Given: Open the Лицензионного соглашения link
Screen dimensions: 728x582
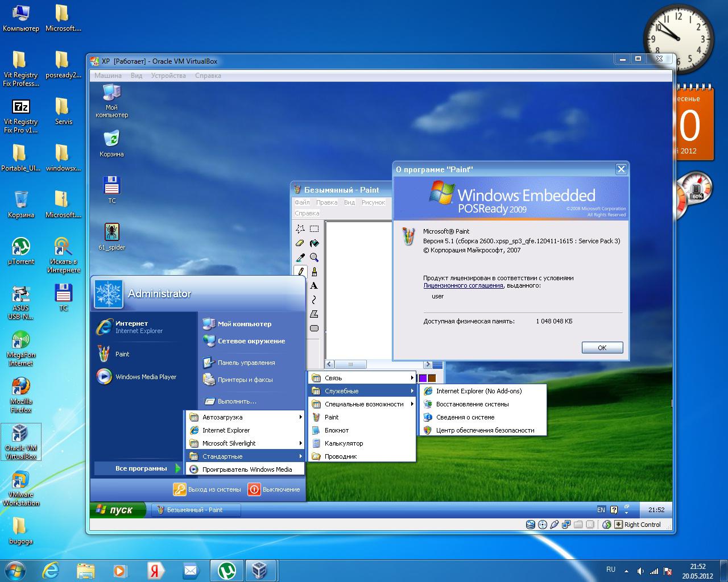Looking at the screenshot, I should click(x=463, y=286).
